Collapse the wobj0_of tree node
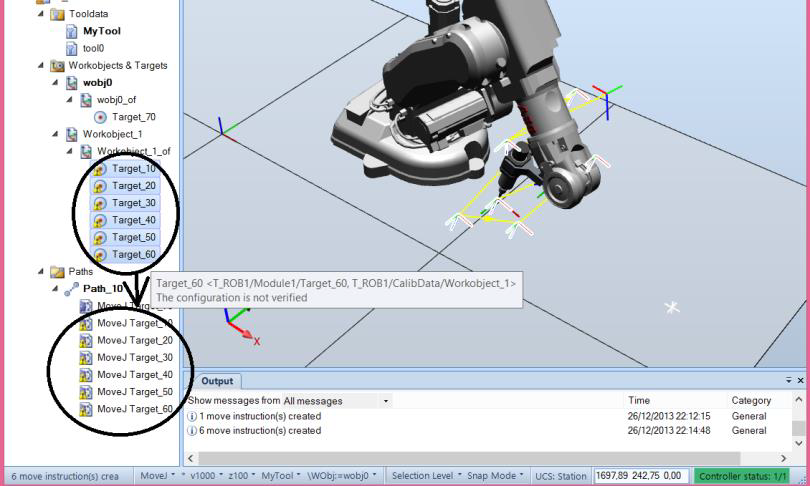 pyautogui.click(x=70, y=99)
